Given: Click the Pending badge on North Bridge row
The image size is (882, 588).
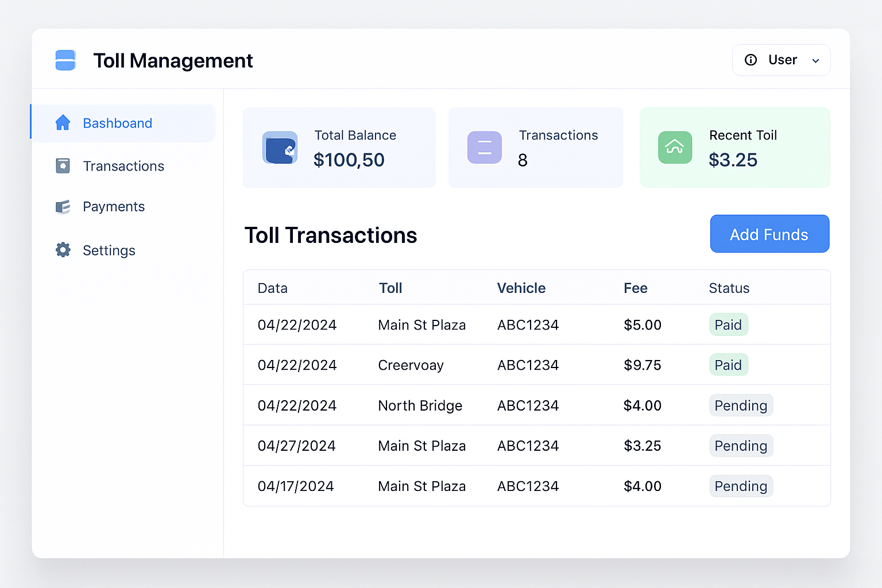Looking at the screenshot, I should [741, 405].
